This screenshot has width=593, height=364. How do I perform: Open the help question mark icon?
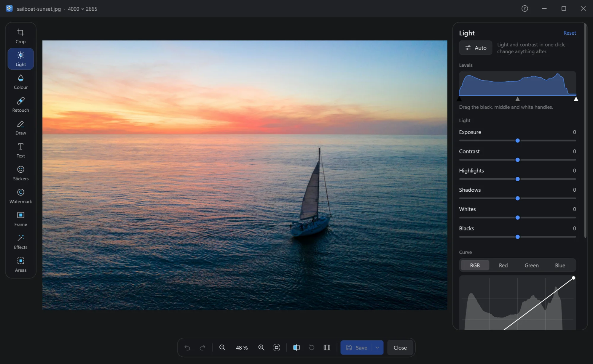pyautogui.click(x=525, y=9)
